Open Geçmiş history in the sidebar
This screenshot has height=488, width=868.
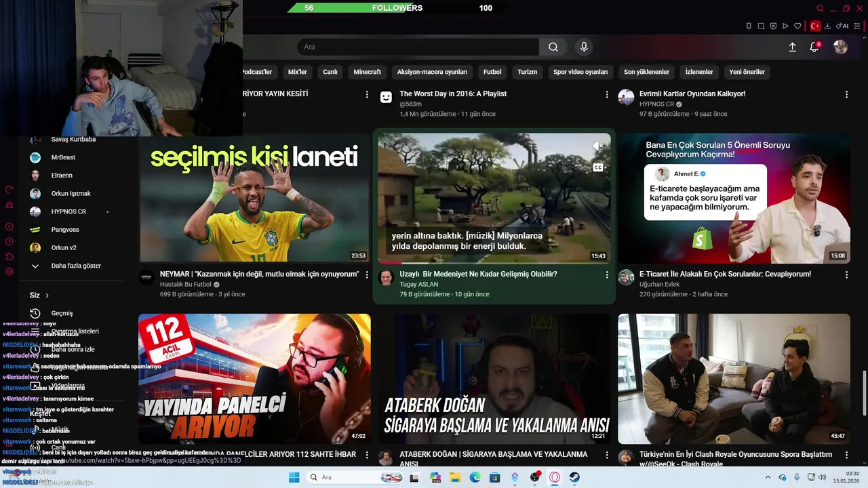[62, 313]
